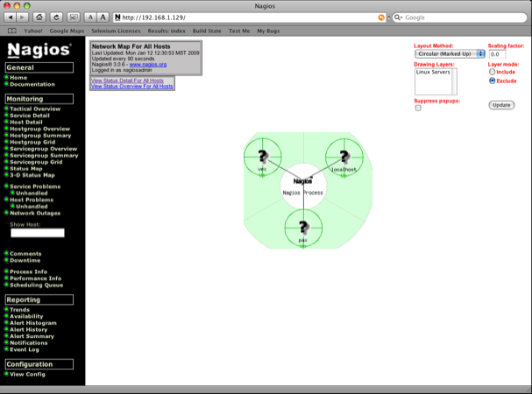The height and width of the screenshot is (394, 532).
Task: Open Scheduling Queue in sidebar
Action: coord(36,285)
